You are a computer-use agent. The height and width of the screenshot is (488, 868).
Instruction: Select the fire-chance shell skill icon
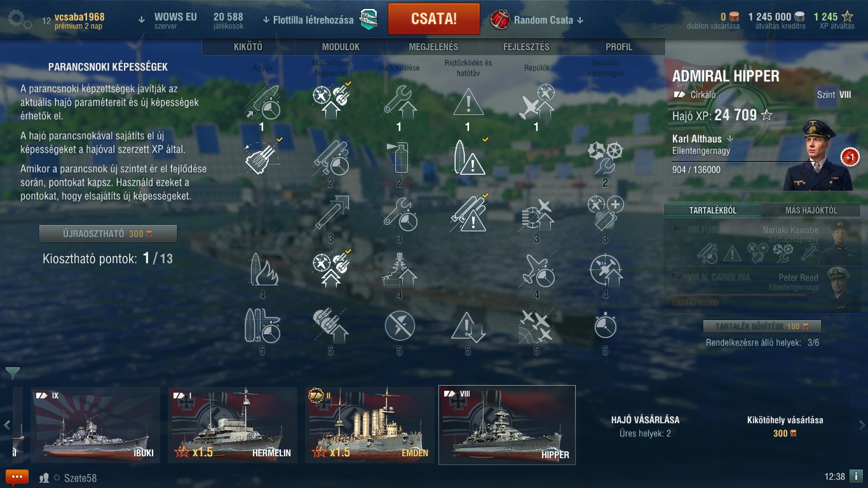(262, 270)
